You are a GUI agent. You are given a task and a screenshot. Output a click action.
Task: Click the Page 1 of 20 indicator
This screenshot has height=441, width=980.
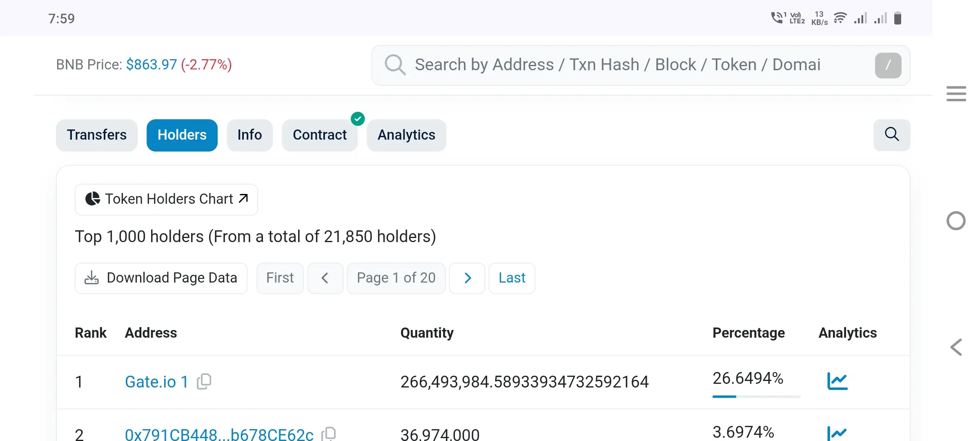(x=396, y=278)
